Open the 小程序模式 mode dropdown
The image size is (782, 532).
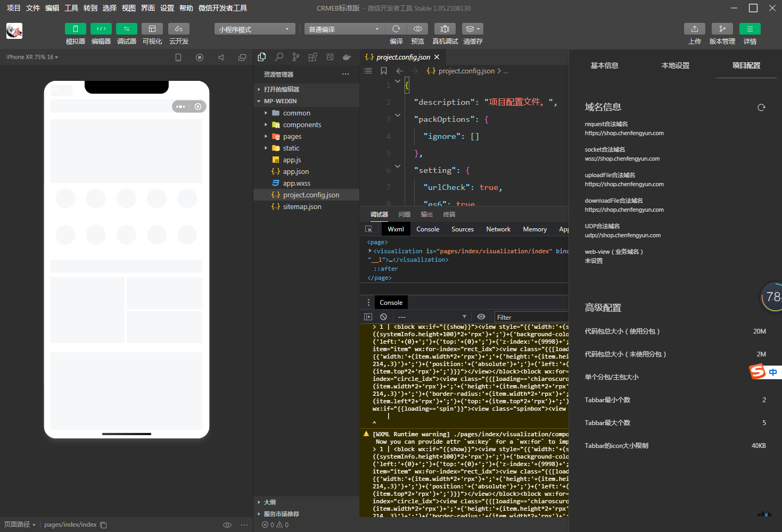pyautogui.click(x=255, y=29)
